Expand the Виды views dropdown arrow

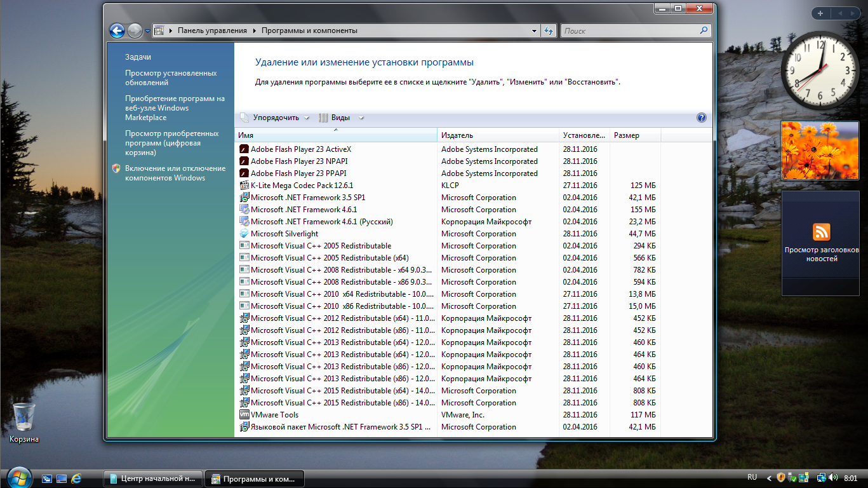click(x=361, y=118)
